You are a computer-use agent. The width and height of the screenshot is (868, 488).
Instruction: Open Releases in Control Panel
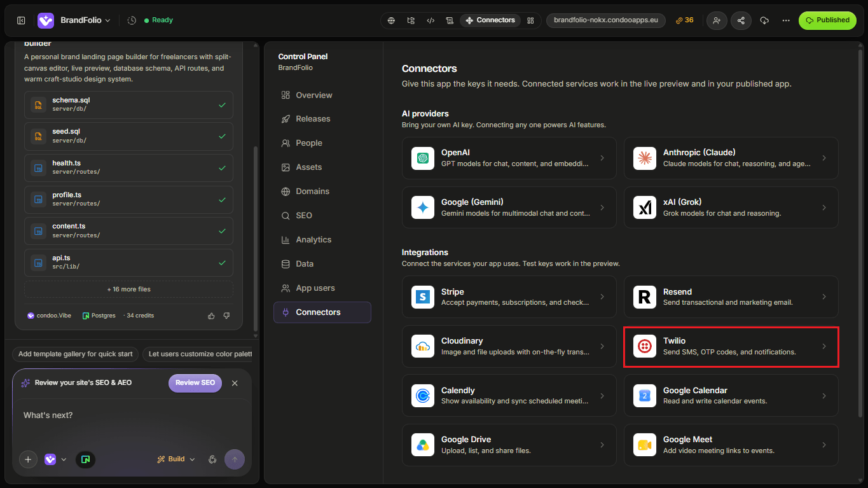322,119
